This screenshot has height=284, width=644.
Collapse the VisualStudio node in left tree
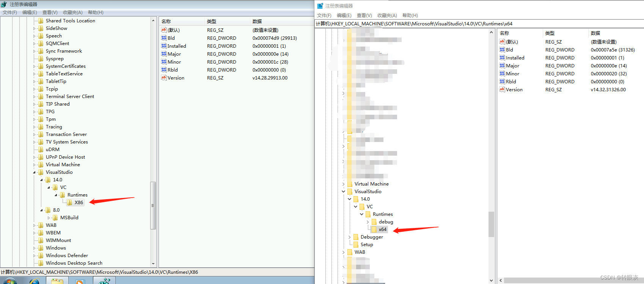click(34, 172)
